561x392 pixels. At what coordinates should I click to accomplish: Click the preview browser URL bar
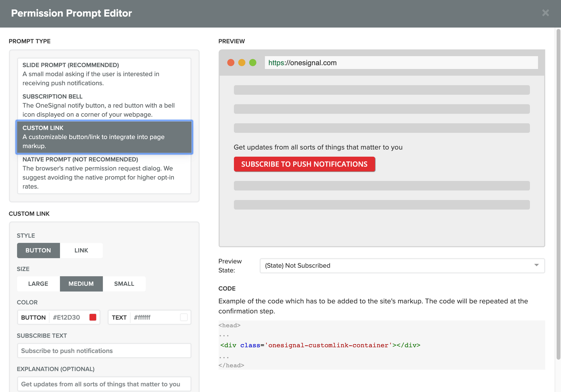[401, 63]
